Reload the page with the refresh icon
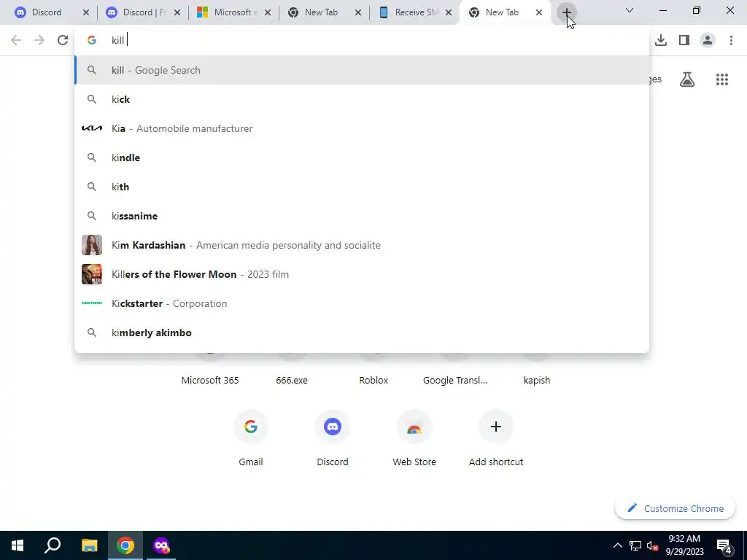The height and width of the screenshot is (560, 747). pyautogui.click(x=63, y=40)
